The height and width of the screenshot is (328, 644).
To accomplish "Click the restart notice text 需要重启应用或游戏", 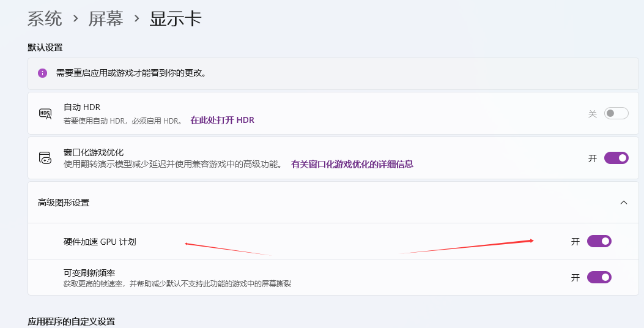I will (131, 73).
